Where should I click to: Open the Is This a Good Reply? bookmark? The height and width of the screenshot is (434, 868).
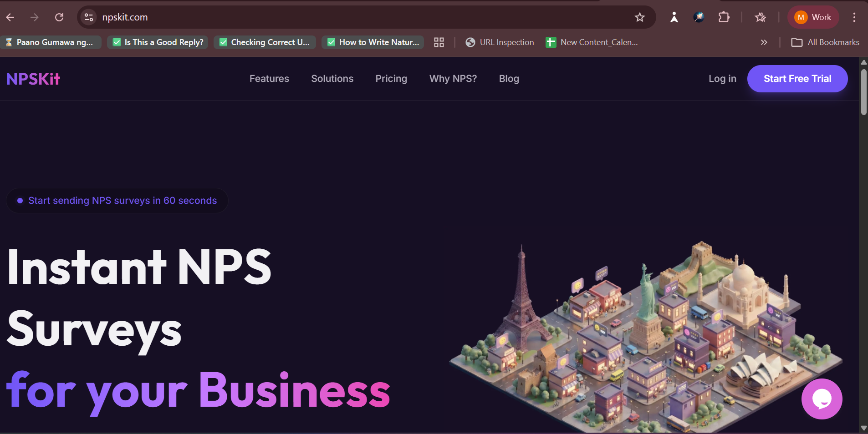point(158,42)
